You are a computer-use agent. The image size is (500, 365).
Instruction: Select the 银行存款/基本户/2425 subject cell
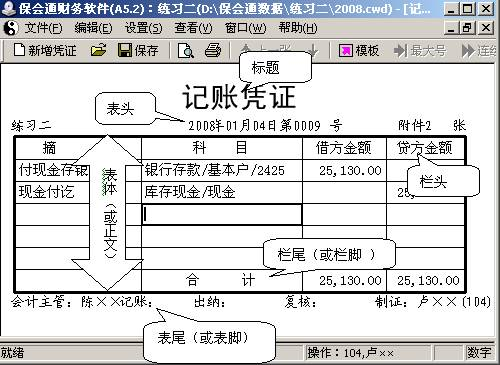(222, 170)
